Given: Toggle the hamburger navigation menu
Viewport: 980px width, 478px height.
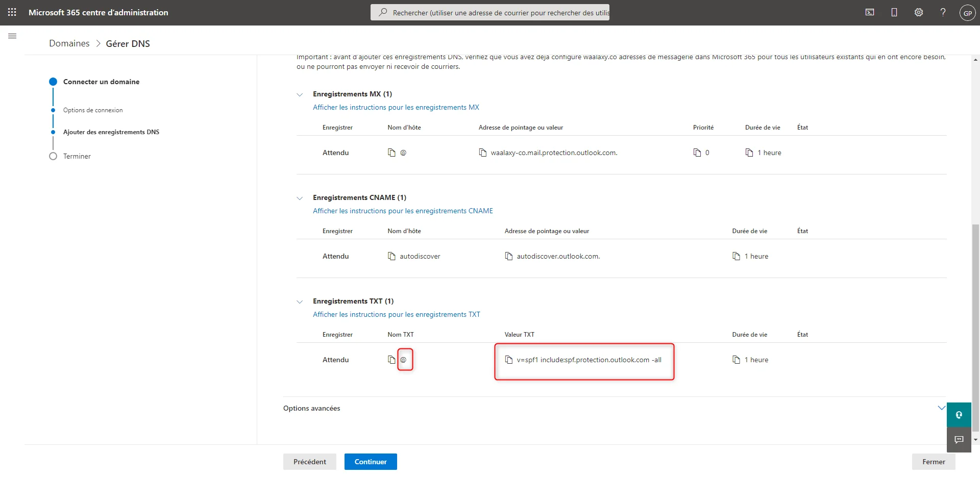Looking at the screenshot, I should (12, 36).
